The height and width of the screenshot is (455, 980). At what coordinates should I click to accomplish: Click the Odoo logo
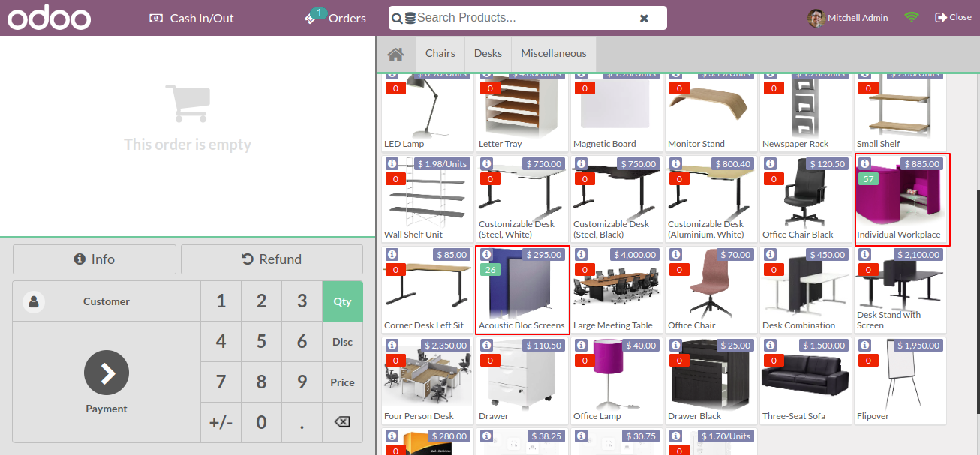pos(50,18)
